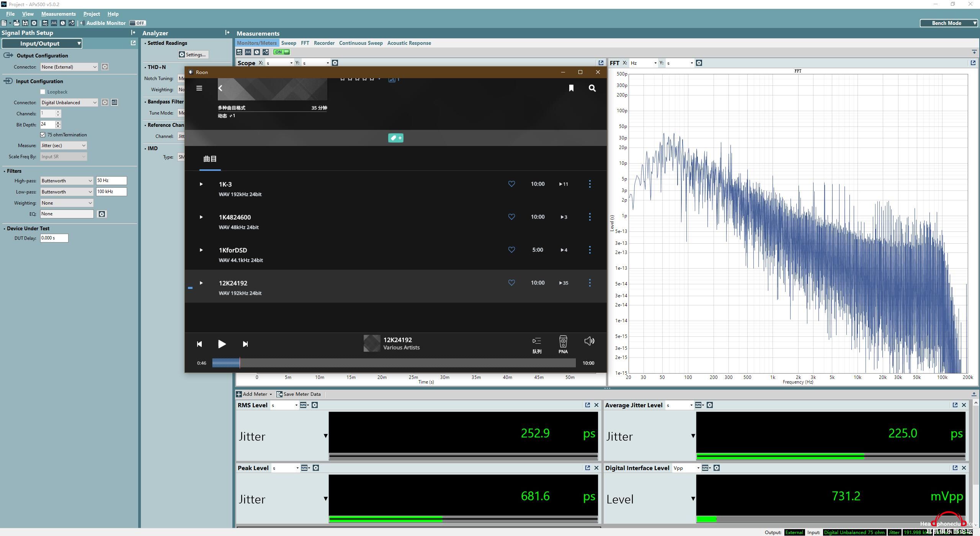Click the New Project file icon
The image size is (980, 536).
pos(4,23)
